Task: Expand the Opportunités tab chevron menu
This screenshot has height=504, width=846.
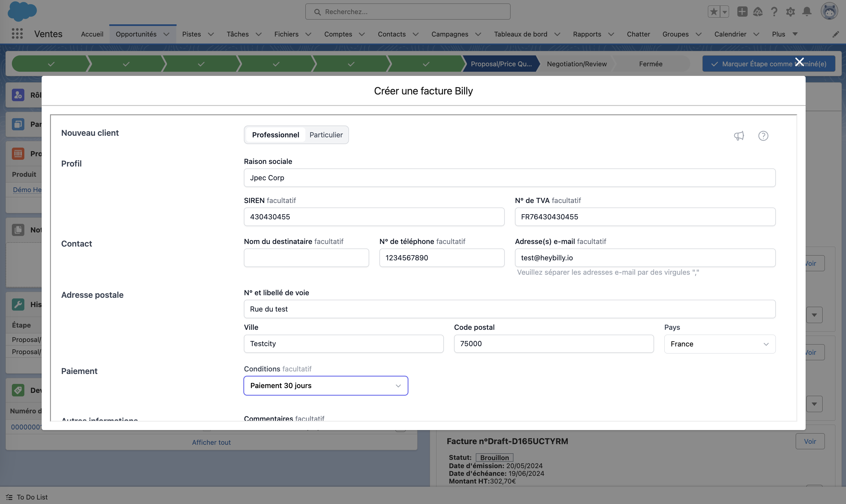Action: pyautogui.click(x=167, y=34)
